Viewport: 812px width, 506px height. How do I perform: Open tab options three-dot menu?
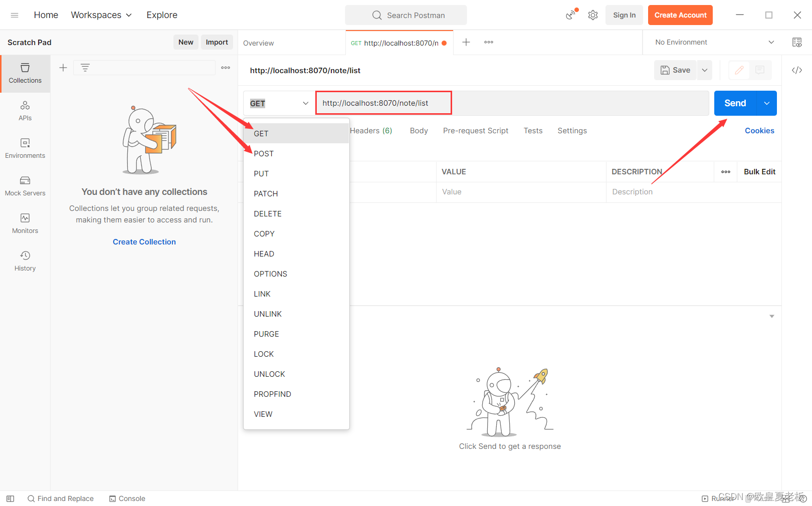[489, 42]
